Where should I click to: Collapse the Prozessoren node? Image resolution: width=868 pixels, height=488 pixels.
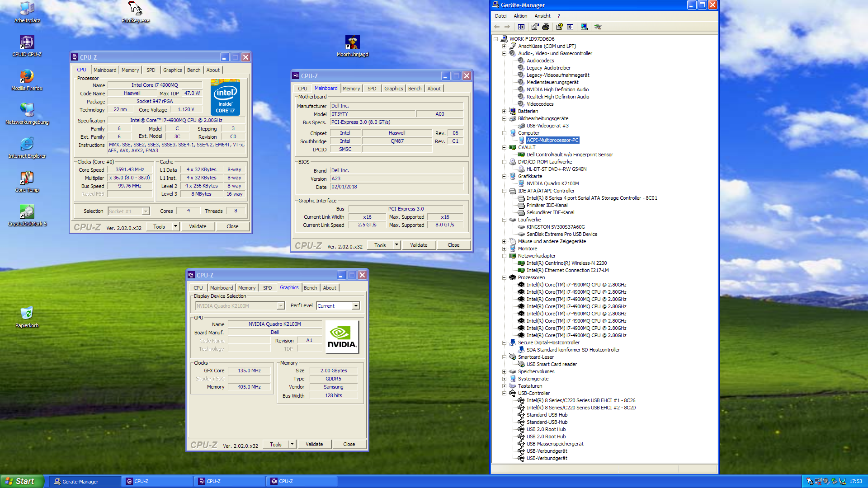pos(504,277)
